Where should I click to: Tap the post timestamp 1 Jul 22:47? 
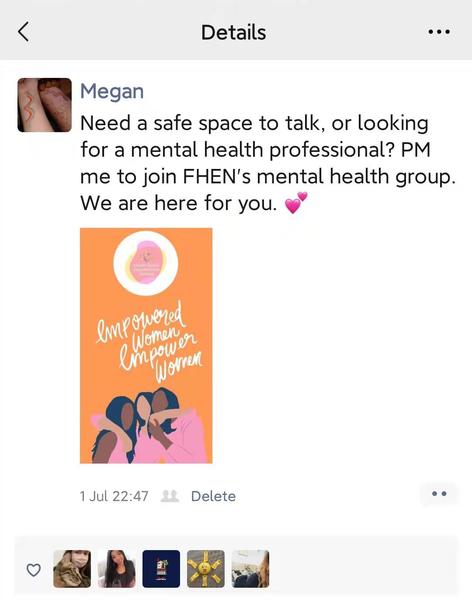point(114,496)
